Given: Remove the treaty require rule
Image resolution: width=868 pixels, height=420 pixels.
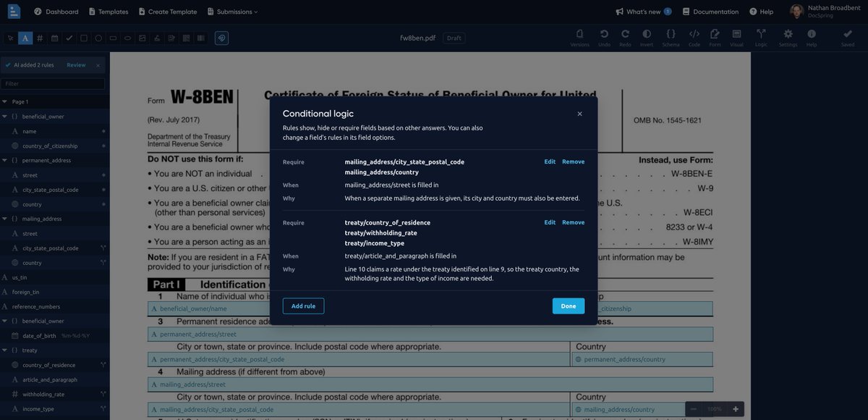Looking at the screenshot, I should (x=573, y=222).
